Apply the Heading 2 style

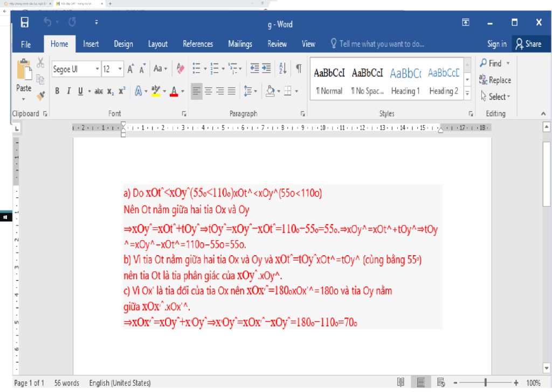coord(444,81)
